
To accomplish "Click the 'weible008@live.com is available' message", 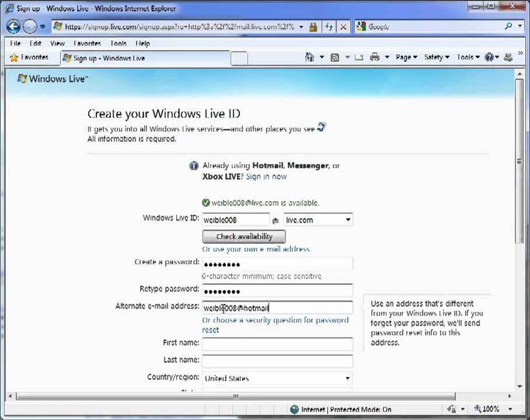I will tap(266, 203).
